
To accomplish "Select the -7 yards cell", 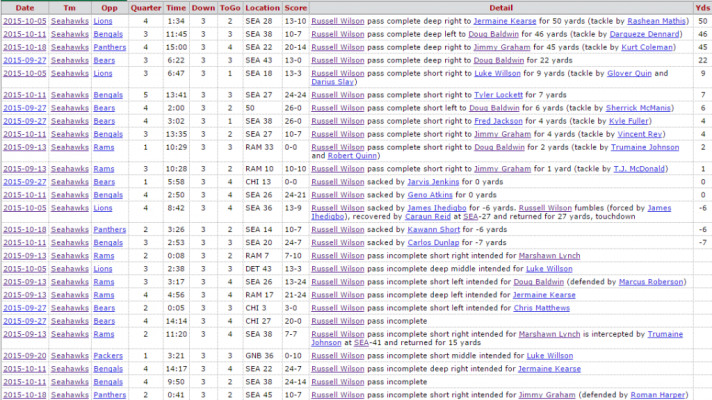I will click(x=702, y=243).
